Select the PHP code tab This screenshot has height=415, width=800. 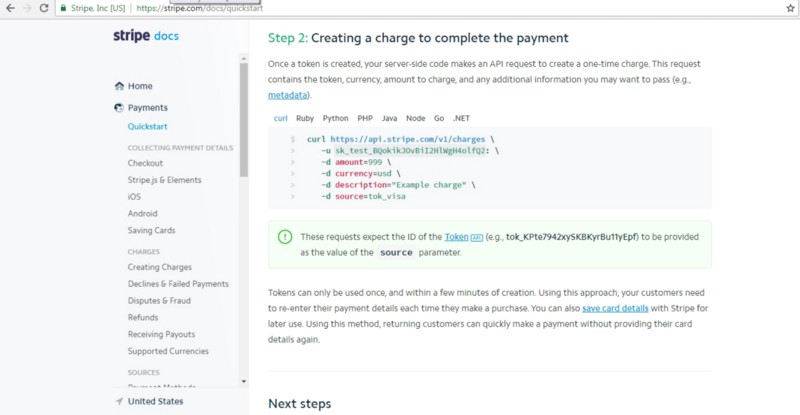pos(365,118)
